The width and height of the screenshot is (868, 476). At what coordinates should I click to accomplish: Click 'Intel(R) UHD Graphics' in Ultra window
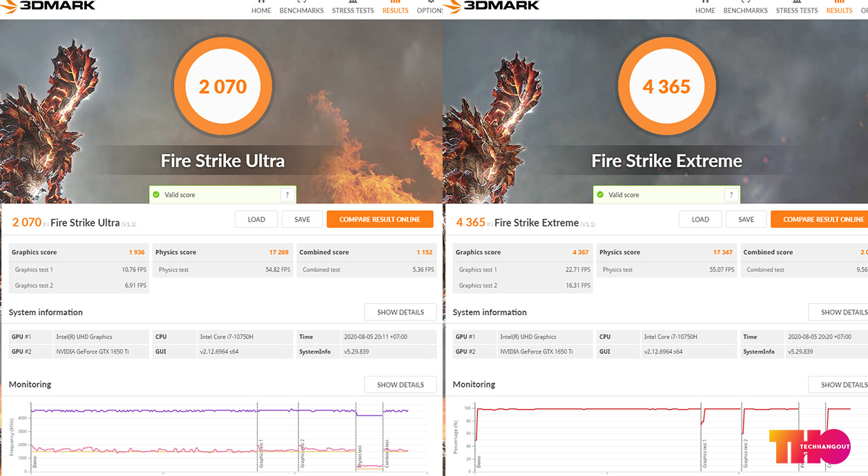[84, 336]
